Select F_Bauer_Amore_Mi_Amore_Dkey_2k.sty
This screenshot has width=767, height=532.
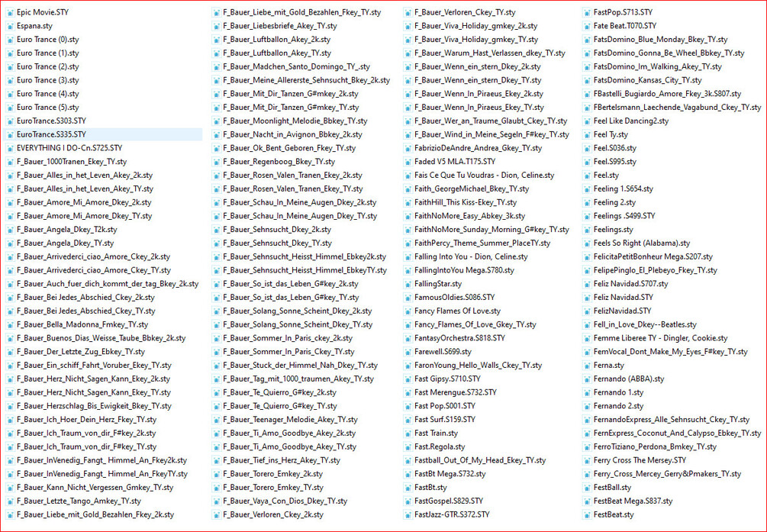[84, 202]
